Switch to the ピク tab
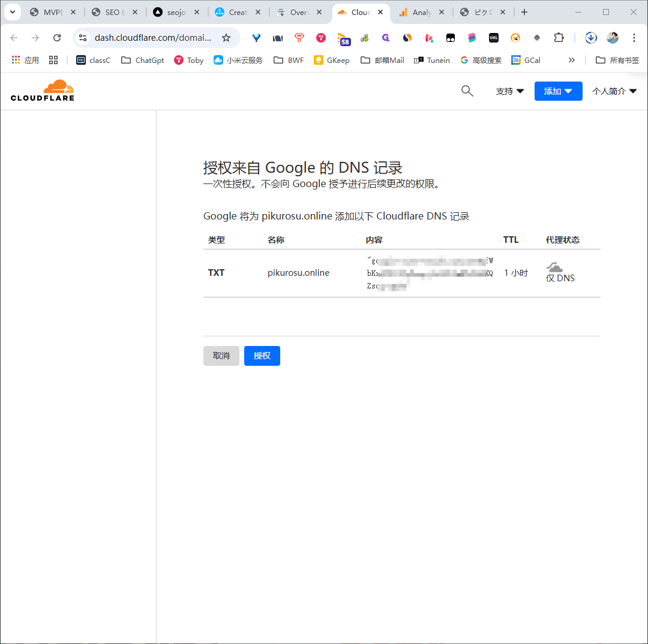 482,13
